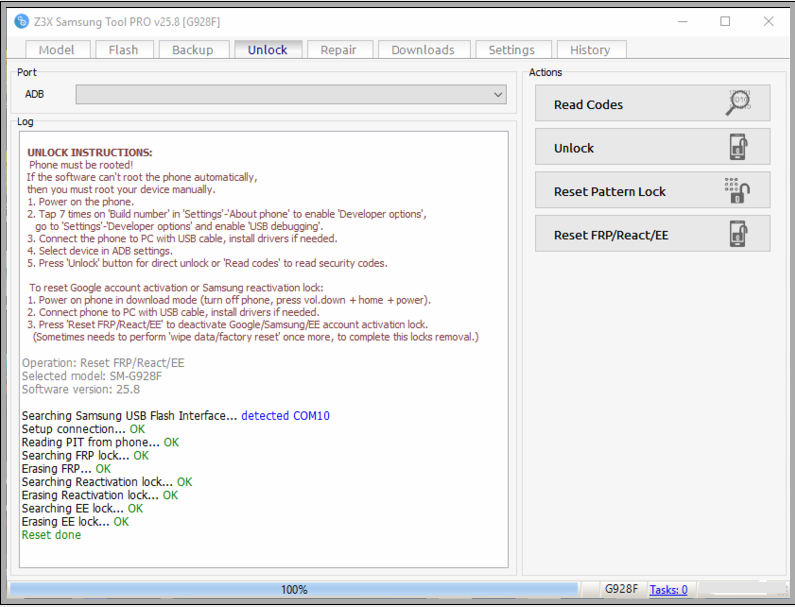The height and width of the screenshot is (607, 795).
Task: Click 'Erasing EE lock... OK' log line
Action: pos(75,522)
